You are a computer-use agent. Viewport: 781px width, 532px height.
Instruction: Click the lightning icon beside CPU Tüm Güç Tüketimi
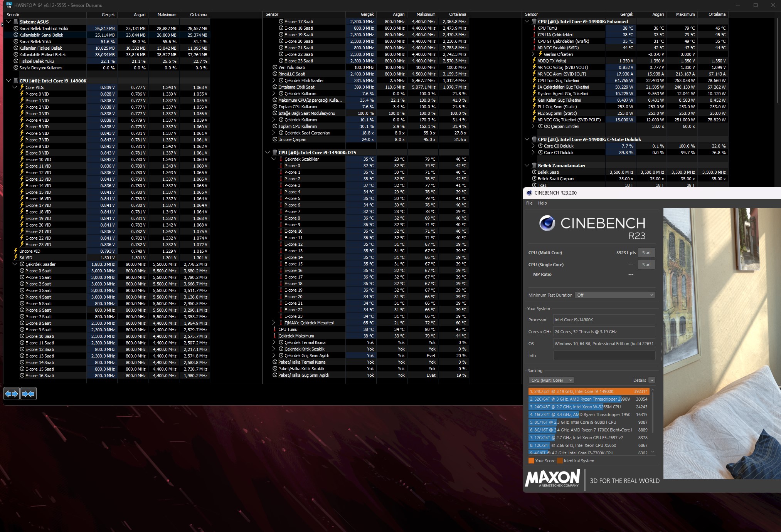coord(534,81)
